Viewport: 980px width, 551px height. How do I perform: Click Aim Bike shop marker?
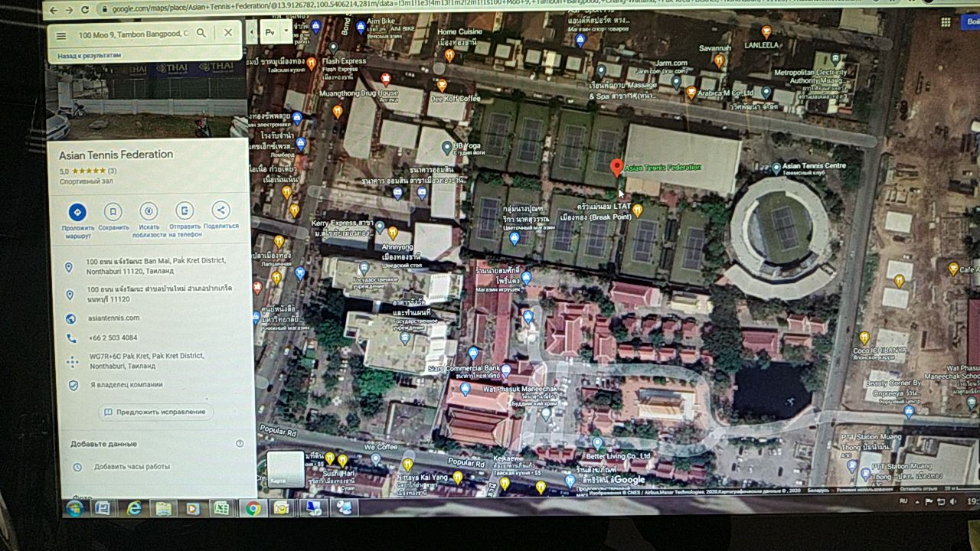[x=361, y=27]
